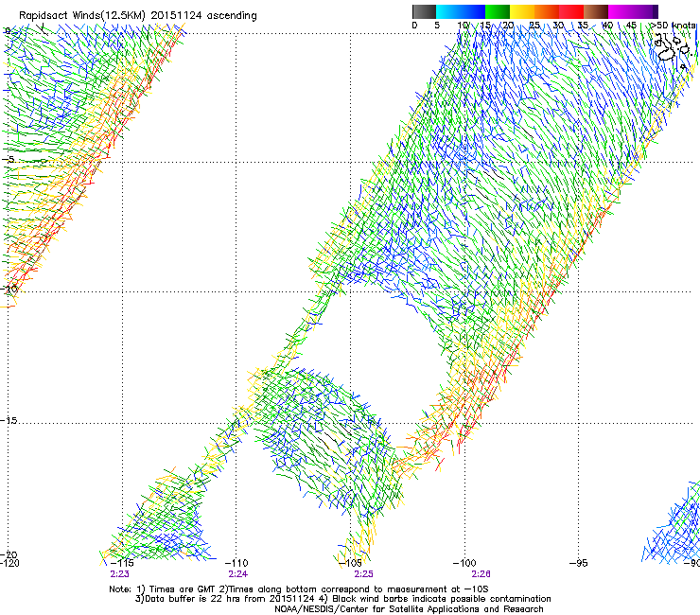Screen dimensions: 700x615
Task: Click the '-5' latitude axis label
Action: (8, 159)
